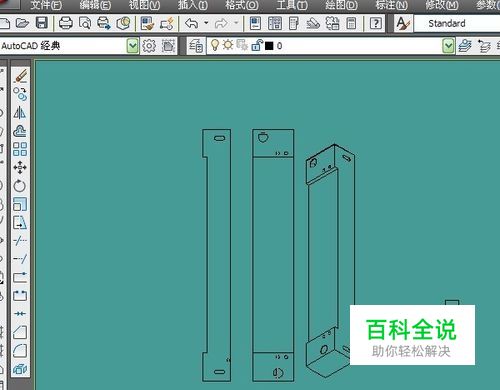Open the 绘图(D) menu
The width and height of the screenshot is (500, 390).
pyautogui.click(x=341, y=5)
